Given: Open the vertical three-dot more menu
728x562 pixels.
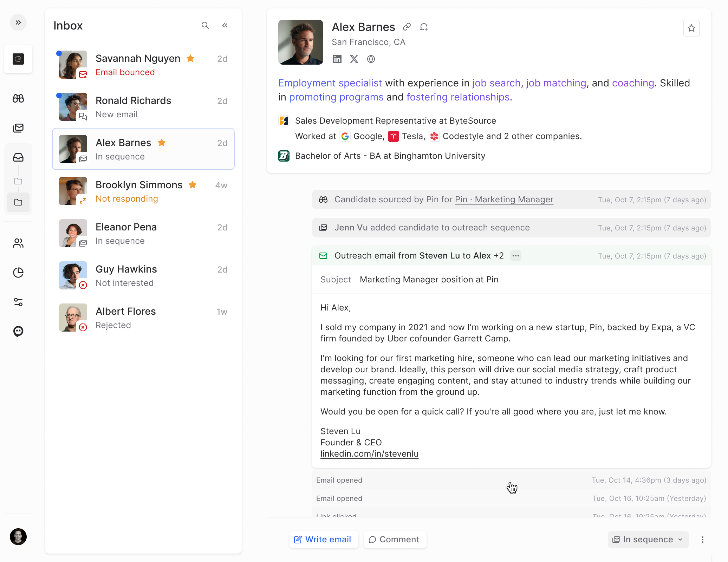Looking at the screenshot, I should tap(703, 540).
